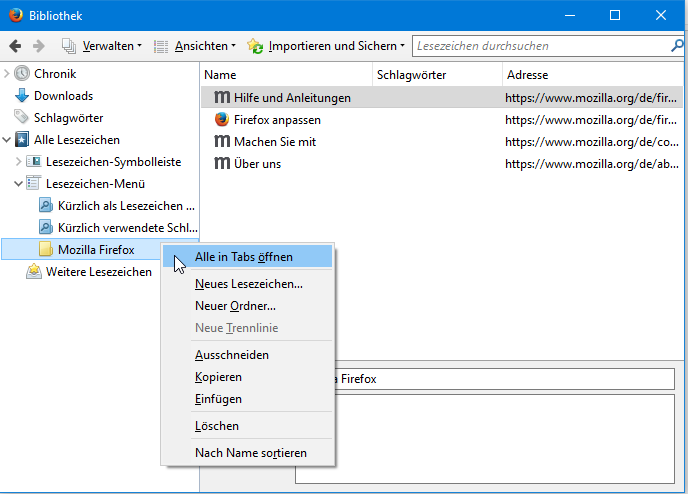Click the magnifier icon in the search field
This screenshot has width=688, height=494.
click(677, 46)
